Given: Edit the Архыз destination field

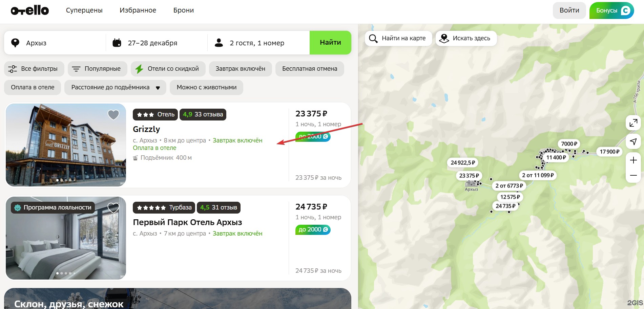Looking at the screenshot, I should [54, 43].
